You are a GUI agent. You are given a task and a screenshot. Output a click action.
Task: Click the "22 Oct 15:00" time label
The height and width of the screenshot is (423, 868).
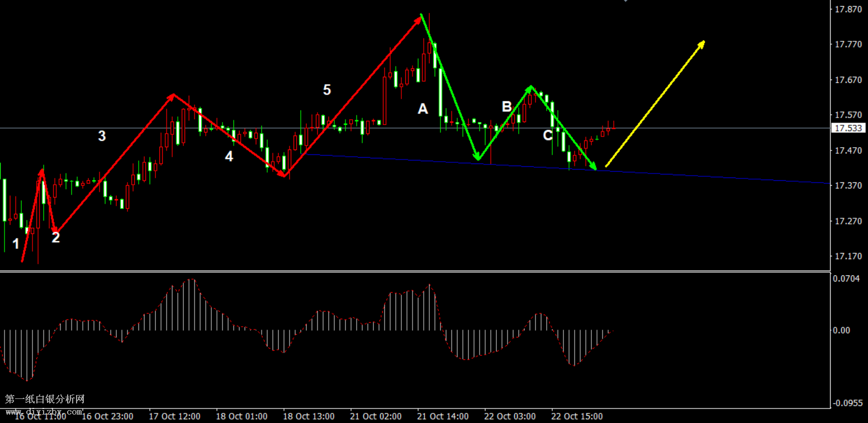click(x=577, y=417)
